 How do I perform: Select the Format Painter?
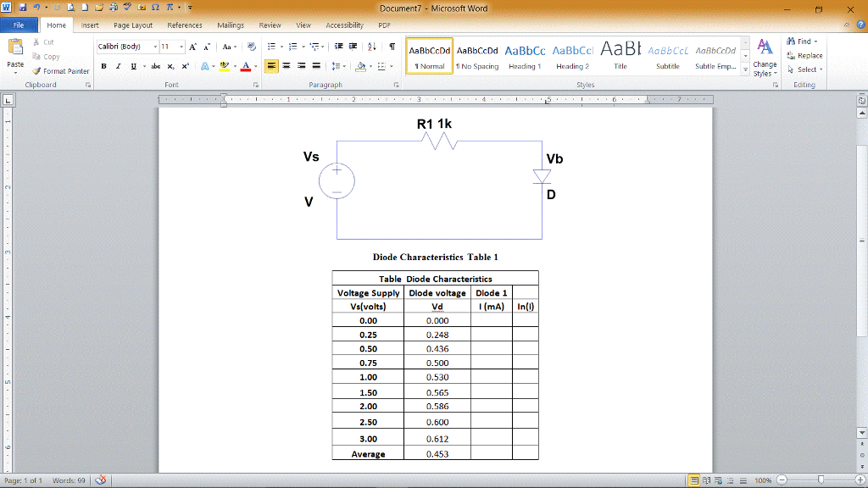click(60, 71)
